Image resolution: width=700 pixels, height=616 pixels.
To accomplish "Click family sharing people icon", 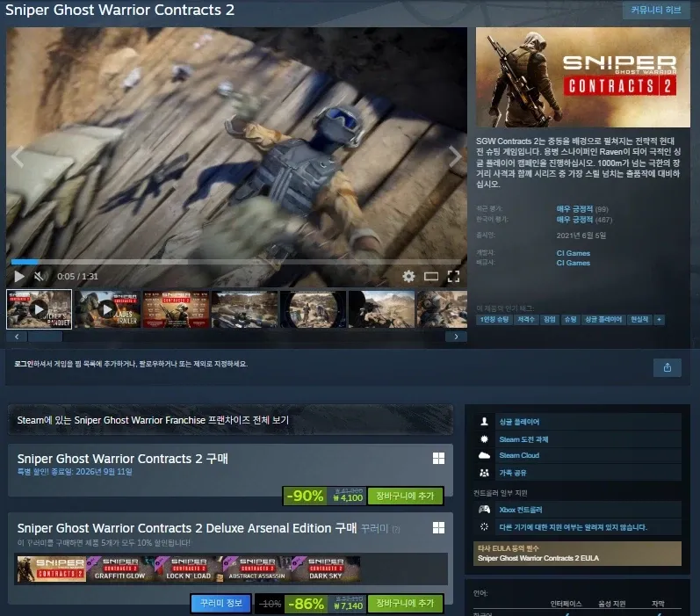I will pos(484,473).
